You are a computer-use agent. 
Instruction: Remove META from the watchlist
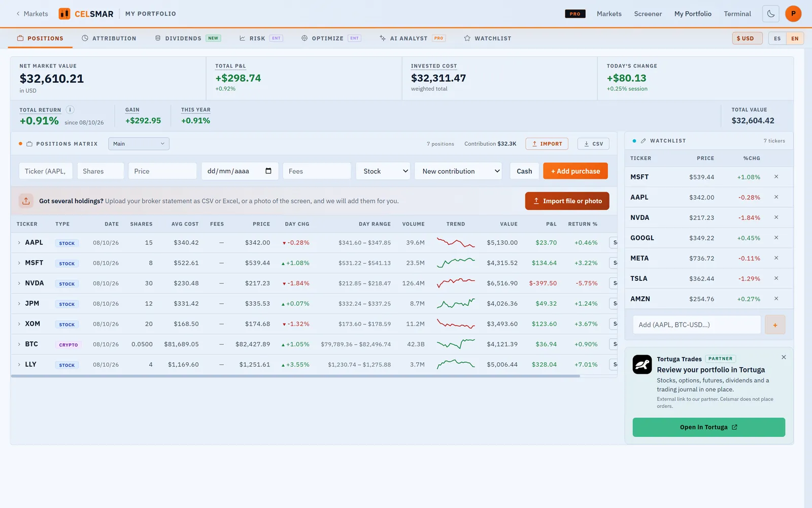[776, 258]
